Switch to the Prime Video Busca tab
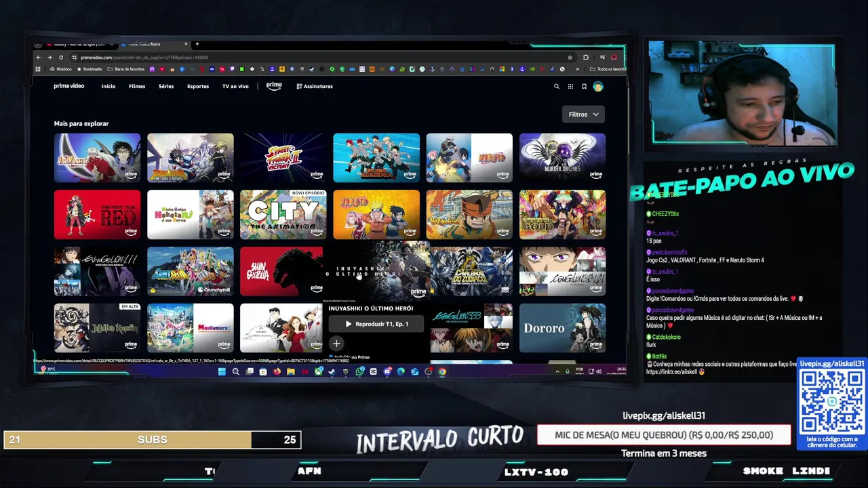 coord(155,44)
